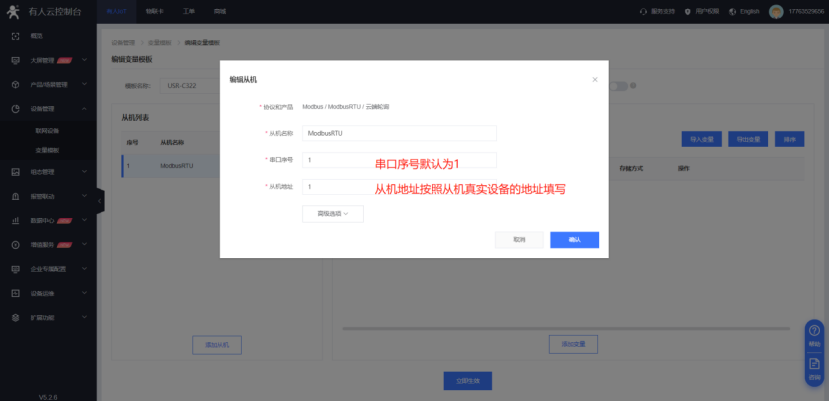Click the 从机名称 field containing ModbusRTU
The width and height of the screenshot is (829, 402).
[399, 133]
